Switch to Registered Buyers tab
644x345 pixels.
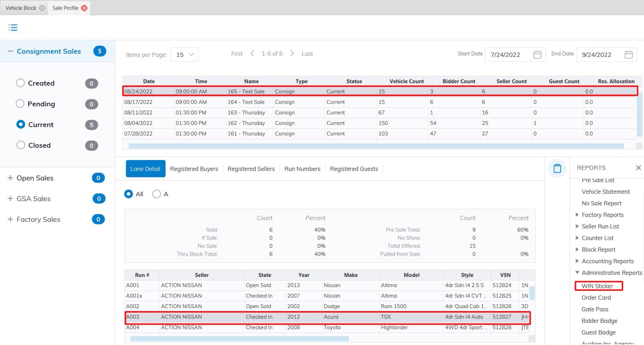click(x=194, y=169)
